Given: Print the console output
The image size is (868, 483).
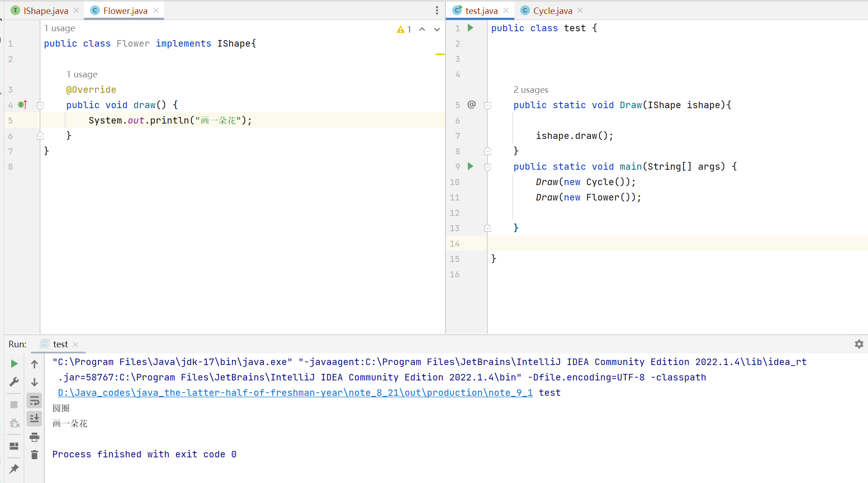Looking at the screenshot, I should click(x=34, y=437).
